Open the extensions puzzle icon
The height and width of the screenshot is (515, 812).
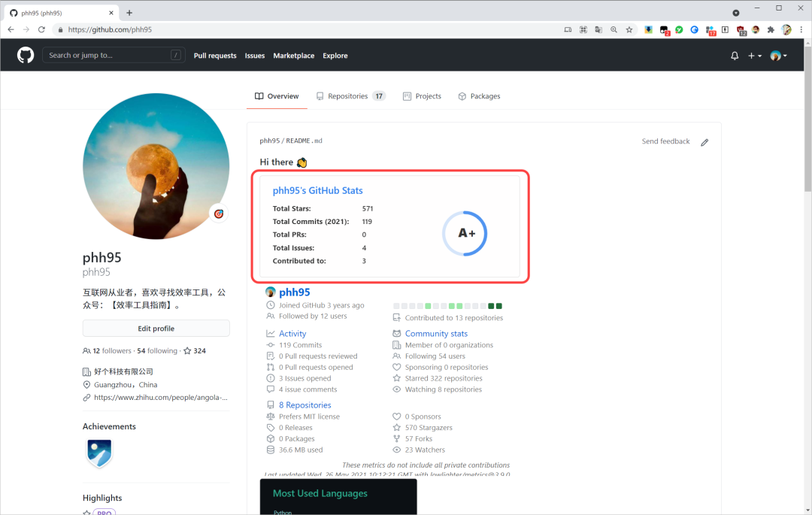(x=771, y=29)
